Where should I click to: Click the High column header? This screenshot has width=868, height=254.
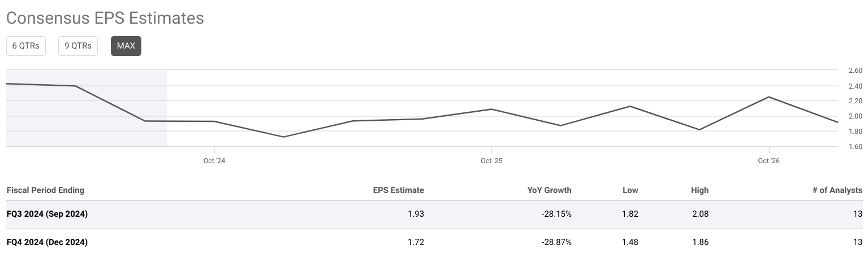699,190
